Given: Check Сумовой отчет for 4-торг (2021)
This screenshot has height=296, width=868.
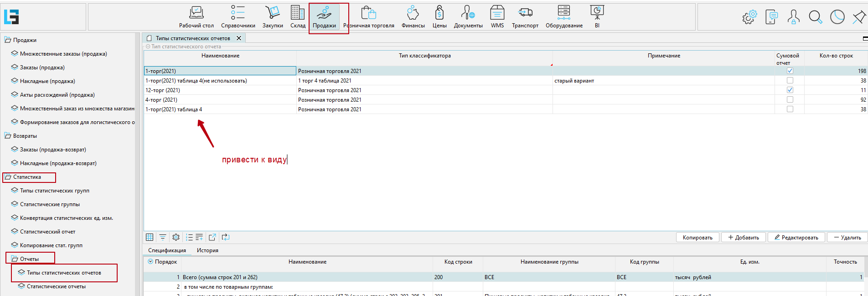Looking at the screenshot, I should pos(790,100).
